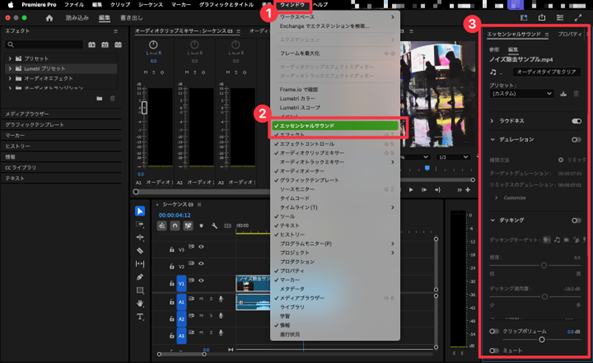
Task: Select the ノイズ除去サンプル video clip on V1
Action: pyautogui.click(x=253, y=283)
